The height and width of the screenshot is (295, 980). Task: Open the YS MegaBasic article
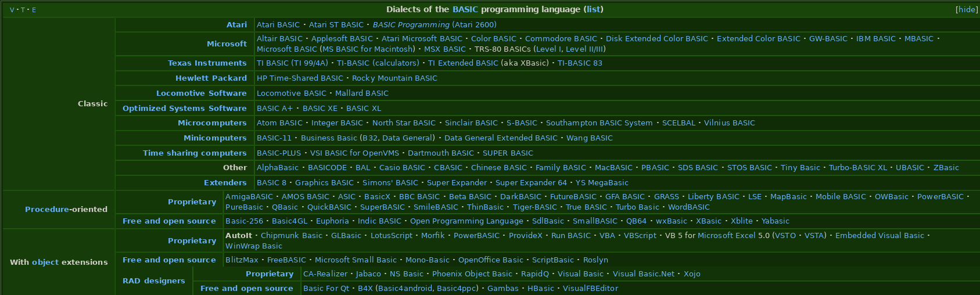tap(602, 182)
